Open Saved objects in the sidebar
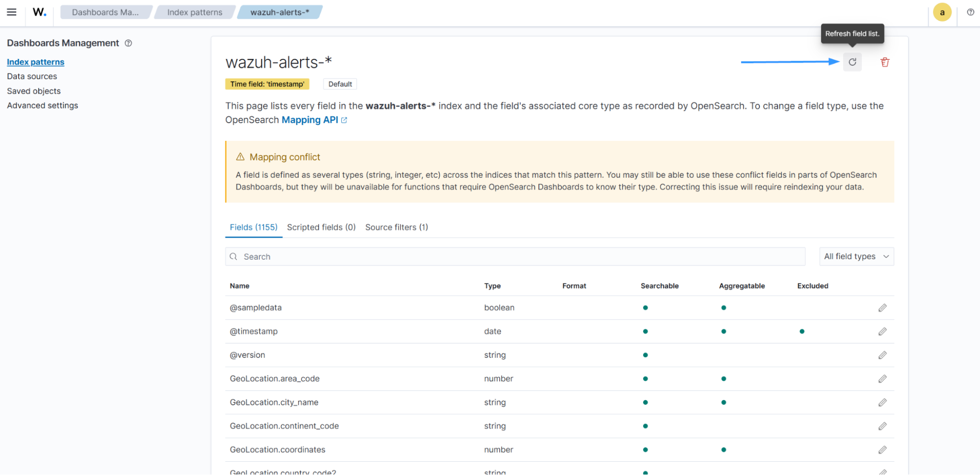Viewport: 980px width, 475px height. [x=34, y=91]
